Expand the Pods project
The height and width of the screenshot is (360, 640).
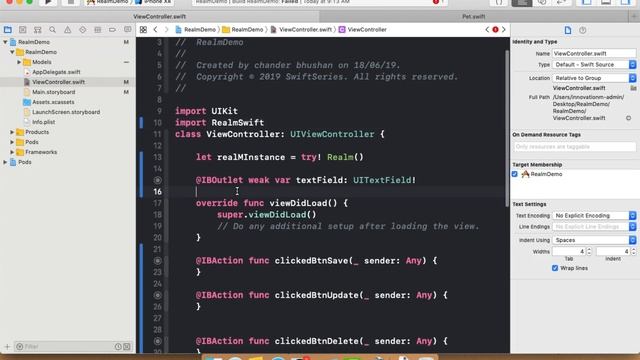click(x=5, y=162)
